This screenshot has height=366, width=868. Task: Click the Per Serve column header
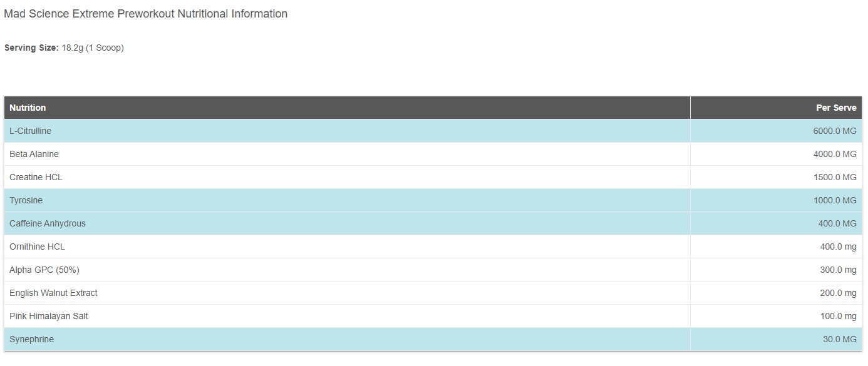tap(835, 108)
